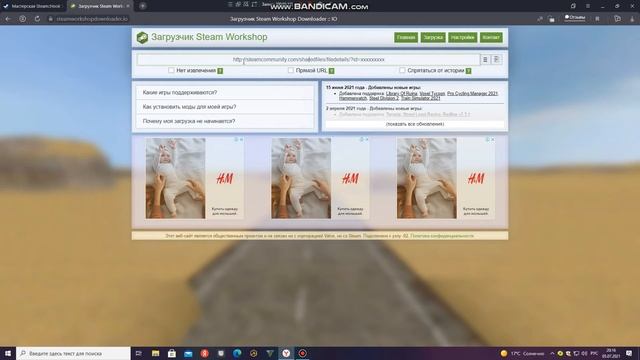Screen dimensions: 640x360
Task: Close the Загрузчик Steam Workshop tab
Action: [x=128, y=6]
